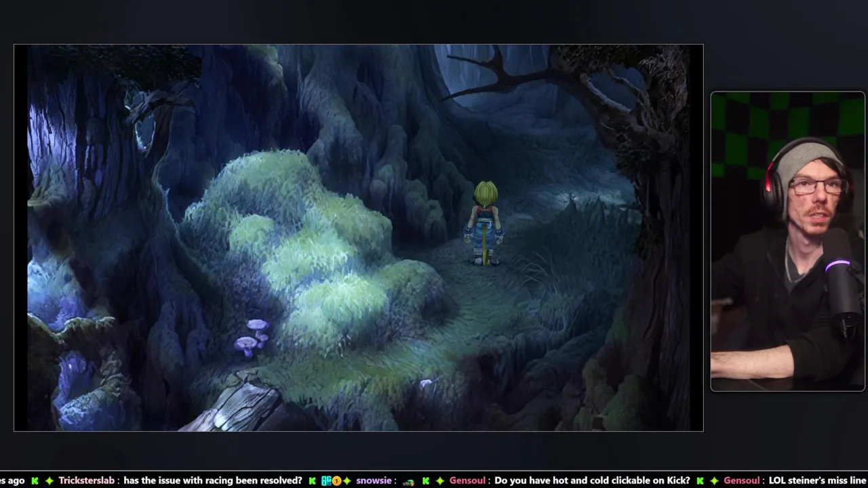This screenshot has width=868, height=488.
Task: Select message 'Do you have hot and cold clickable'
Action: point(592,481)
